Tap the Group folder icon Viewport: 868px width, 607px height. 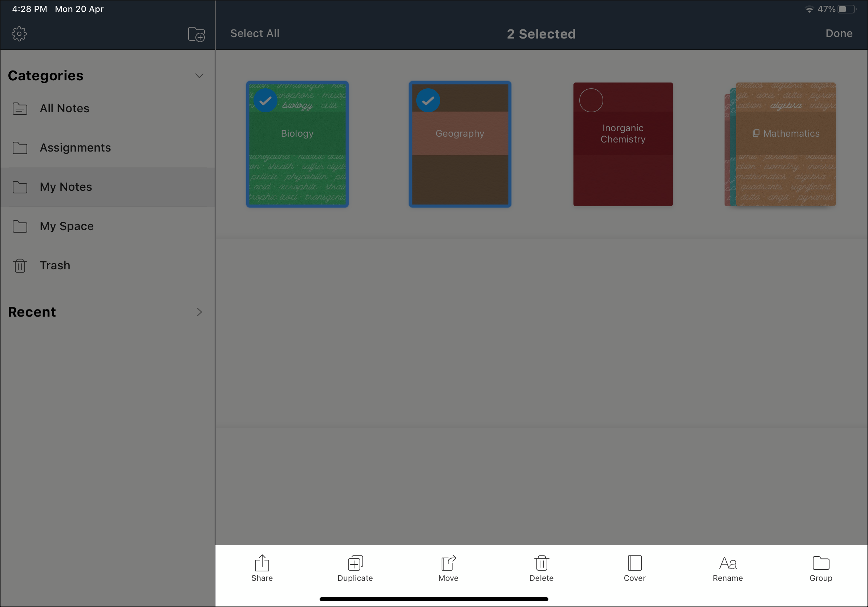coord(821,563)
